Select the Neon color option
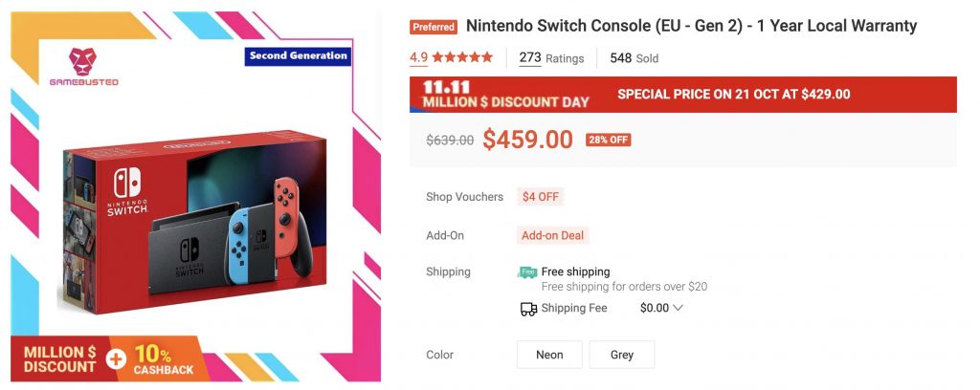 (549, 355)
